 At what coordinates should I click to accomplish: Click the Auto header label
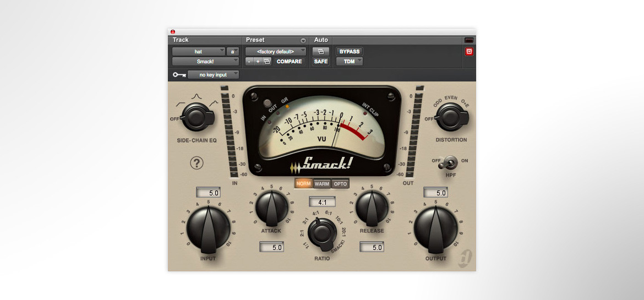coord(321,40)
